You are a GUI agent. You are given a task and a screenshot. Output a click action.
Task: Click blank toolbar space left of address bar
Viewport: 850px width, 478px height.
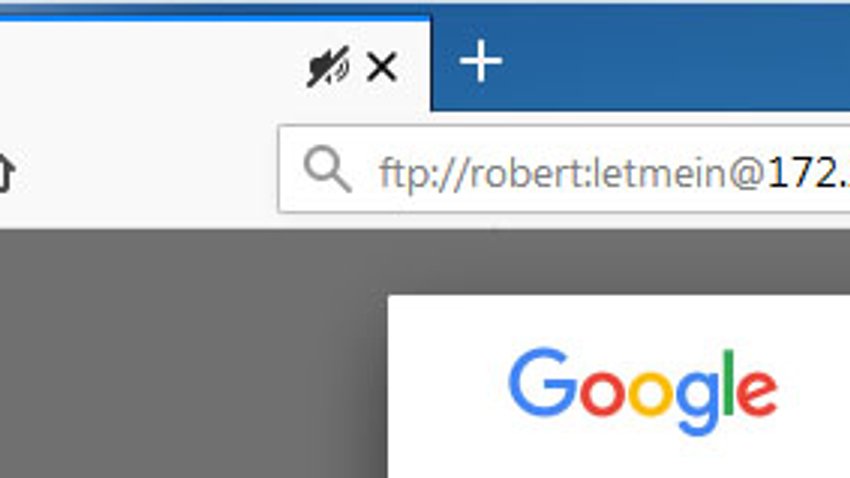(146, 171)
